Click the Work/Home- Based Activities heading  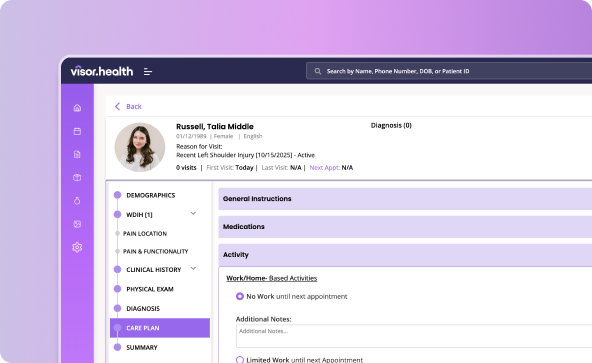point(271,278)
